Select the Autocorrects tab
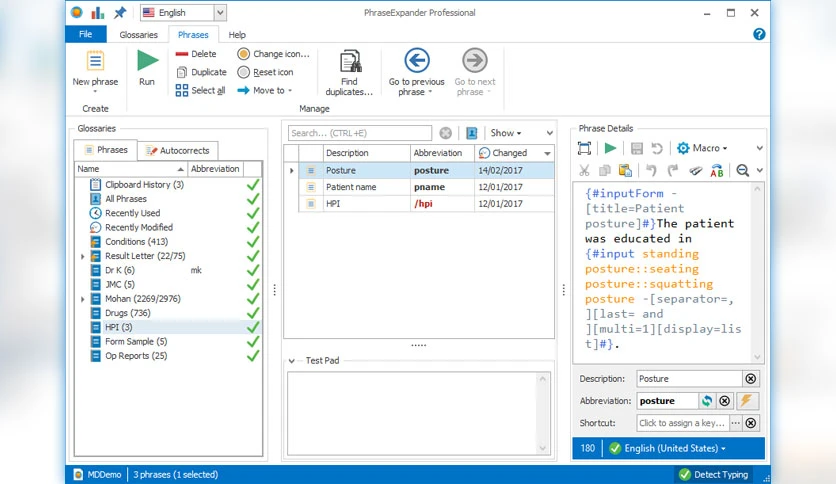 pyautogui.click(x=178, y=150)
